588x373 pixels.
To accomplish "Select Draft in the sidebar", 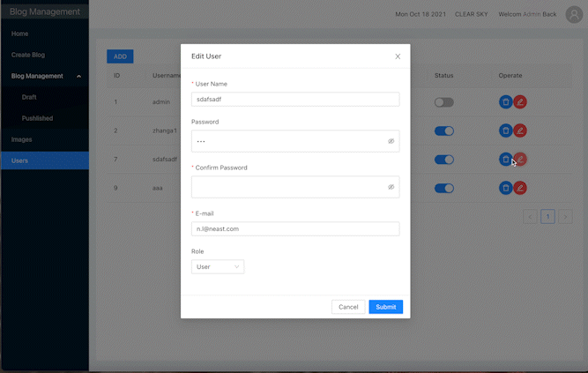I will click(x=29, y=97).
